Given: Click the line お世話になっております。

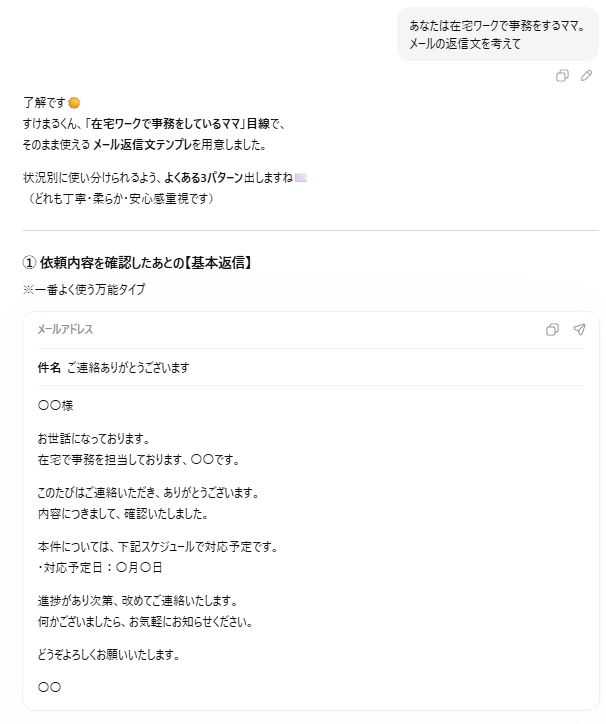Looking at the screenshot, I should [93, 438].
